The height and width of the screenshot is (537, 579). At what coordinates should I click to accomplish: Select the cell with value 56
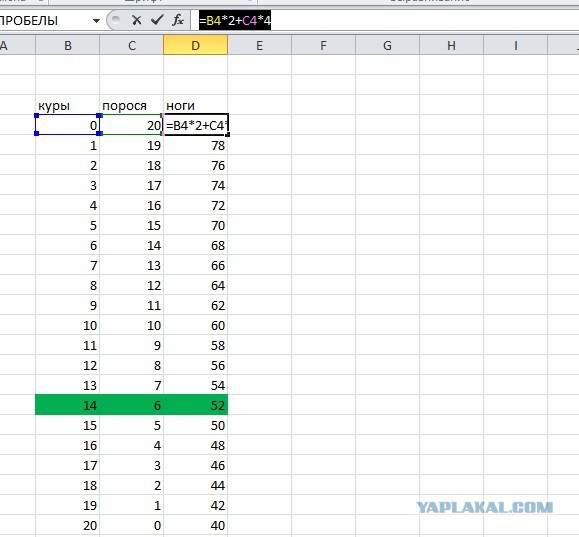(196, 365)
